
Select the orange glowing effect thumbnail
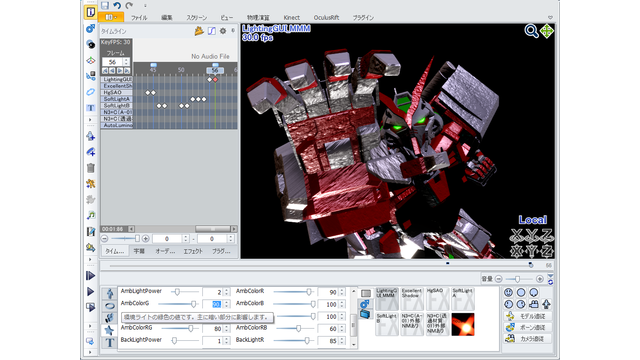[462, 324]
